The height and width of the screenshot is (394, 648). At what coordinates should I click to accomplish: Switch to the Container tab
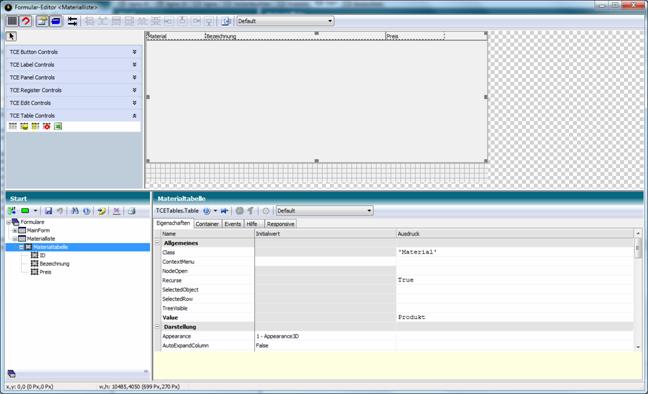click(207, 224)
